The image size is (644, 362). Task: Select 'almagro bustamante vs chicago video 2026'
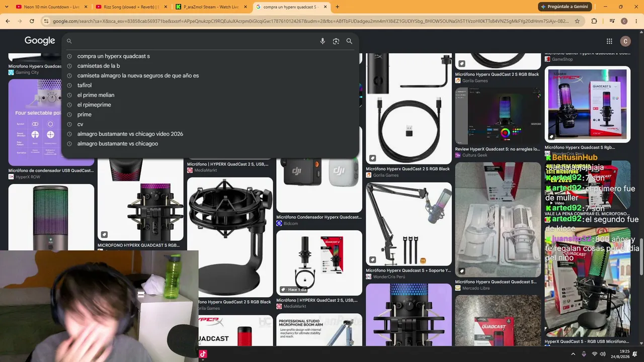tap(210, 134)
